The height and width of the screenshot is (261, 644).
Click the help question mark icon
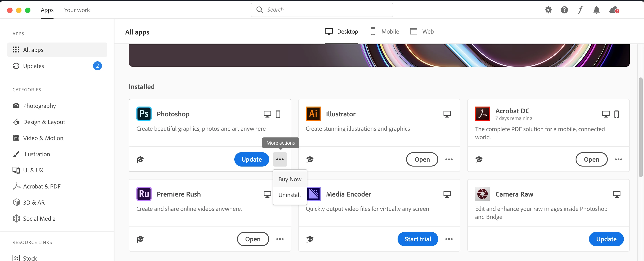564,10
